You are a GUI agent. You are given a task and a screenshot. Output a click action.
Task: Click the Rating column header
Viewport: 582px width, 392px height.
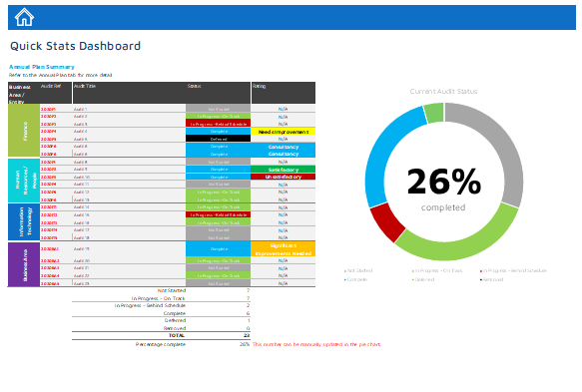pos(284,93)
